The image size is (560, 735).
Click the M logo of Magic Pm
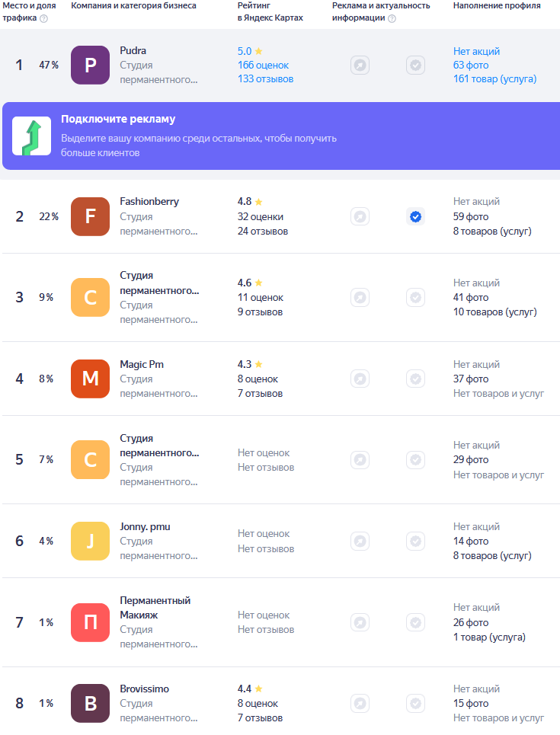(x=90, y=379)
